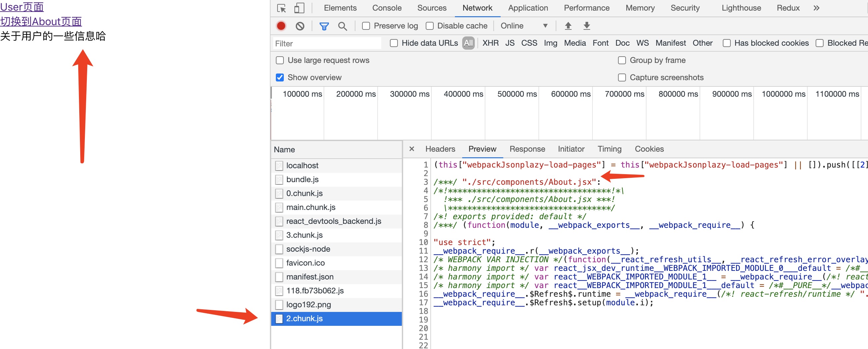
Task: Open the Sources tab
Action: [432, 8]
